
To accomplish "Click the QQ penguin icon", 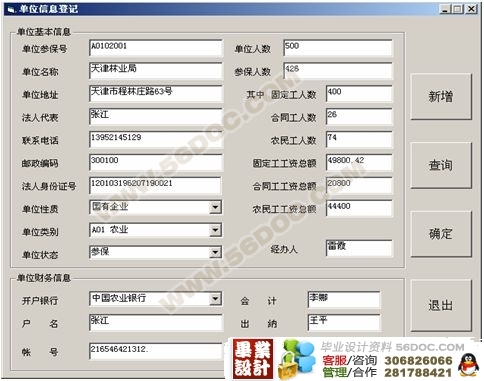I will click(x=468, y=365).
